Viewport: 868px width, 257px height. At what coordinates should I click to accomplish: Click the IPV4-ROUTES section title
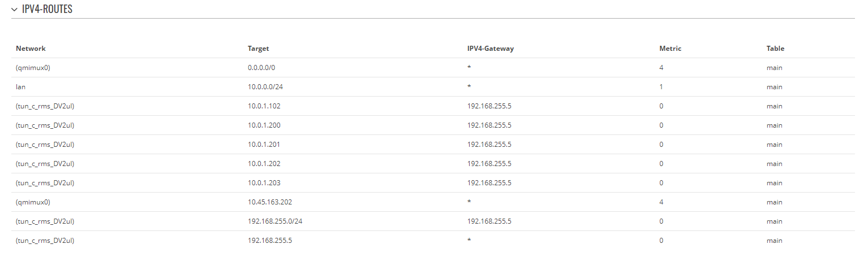[x=47, y=10]
